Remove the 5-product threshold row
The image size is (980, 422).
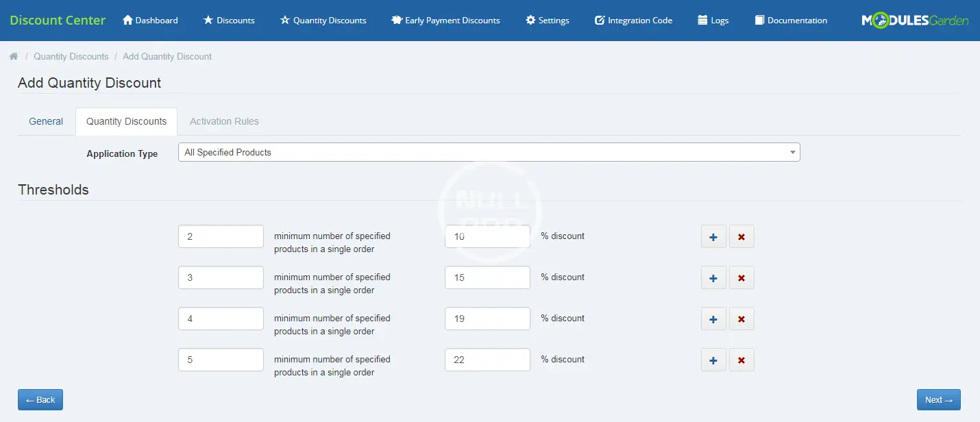(742, 360)
